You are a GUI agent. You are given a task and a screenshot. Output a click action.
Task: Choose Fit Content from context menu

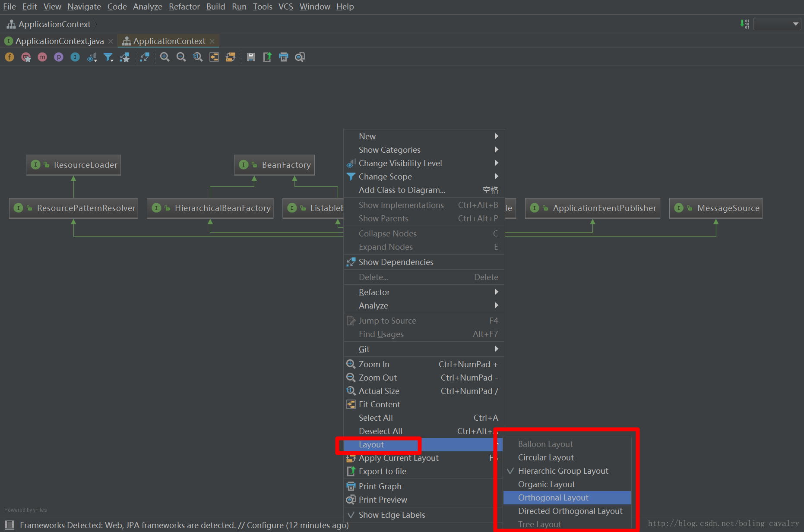click(424, 404)
